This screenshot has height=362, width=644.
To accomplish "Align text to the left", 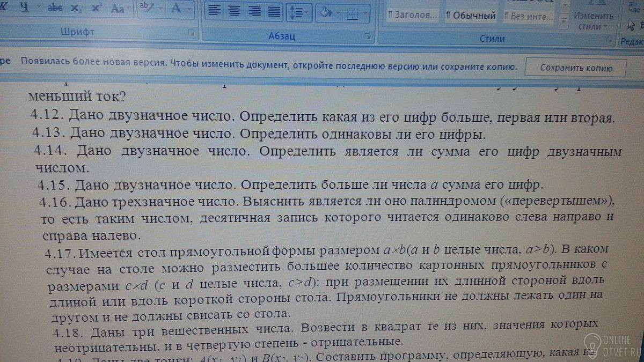I will point(215,11).
